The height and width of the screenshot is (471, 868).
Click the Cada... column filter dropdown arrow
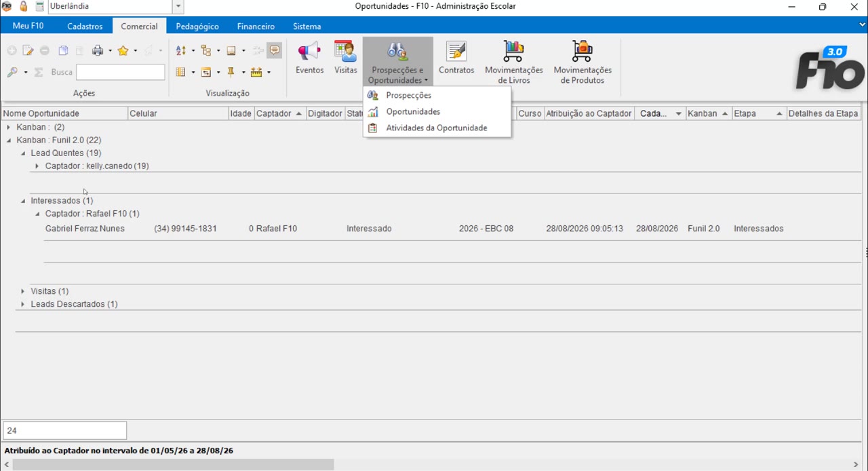coord(678,114)
